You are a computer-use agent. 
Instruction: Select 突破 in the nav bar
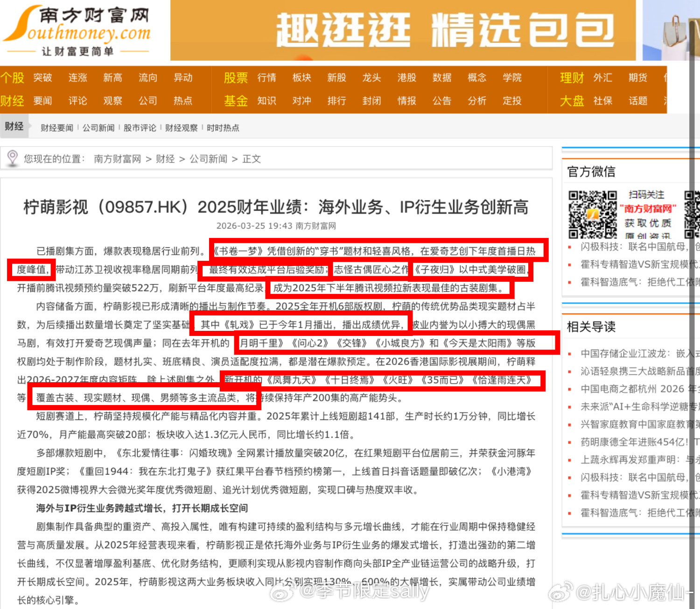tap(42, 77)
